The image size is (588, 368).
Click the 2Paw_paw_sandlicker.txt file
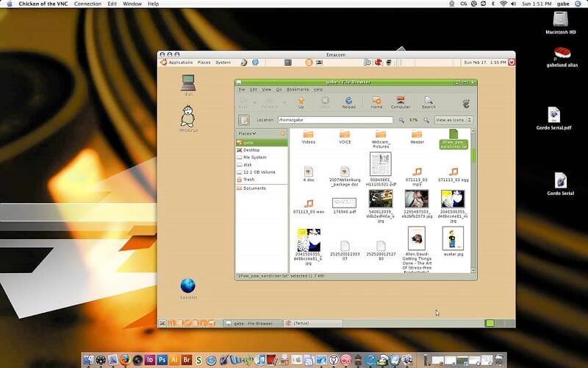pos(453,139)
